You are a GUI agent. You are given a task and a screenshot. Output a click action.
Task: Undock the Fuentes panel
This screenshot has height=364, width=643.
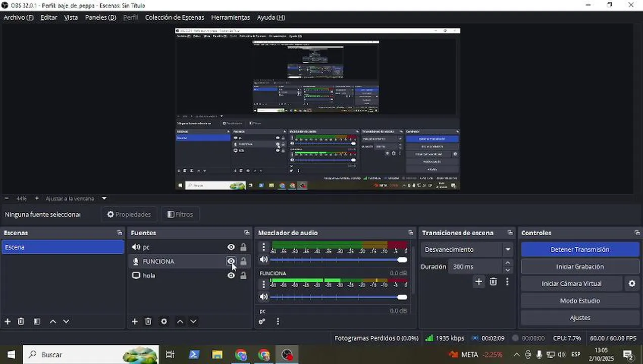pos(247,233)
